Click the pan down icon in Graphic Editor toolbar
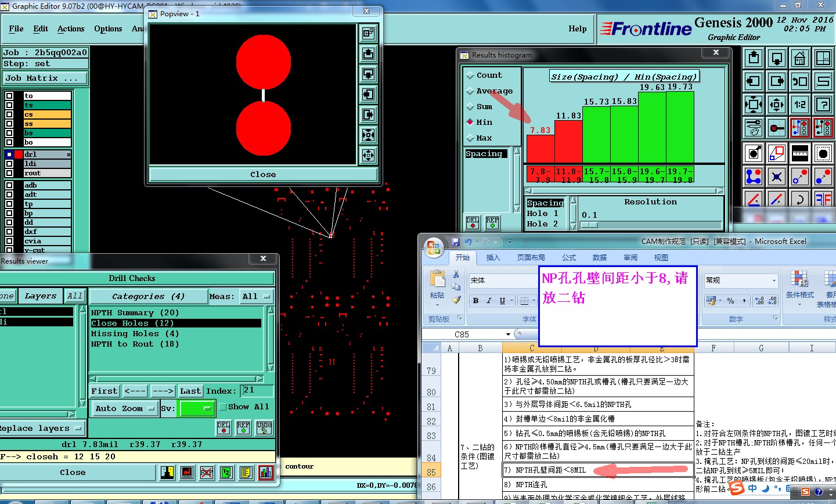This screenshot has width=836, height=504. tap(777, 58)
